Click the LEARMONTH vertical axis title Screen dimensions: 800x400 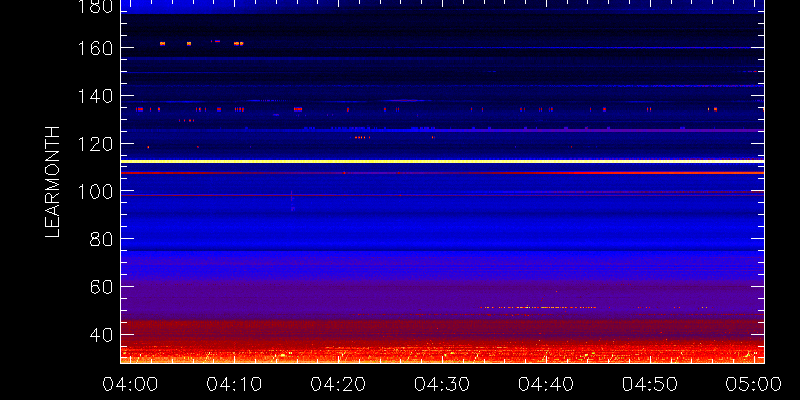53,182
